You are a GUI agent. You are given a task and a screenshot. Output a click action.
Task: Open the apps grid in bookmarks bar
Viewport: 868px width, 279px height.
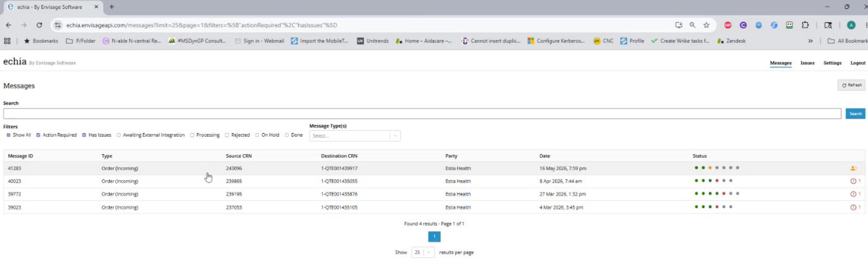pyautogui.click(x=7, y=41)
